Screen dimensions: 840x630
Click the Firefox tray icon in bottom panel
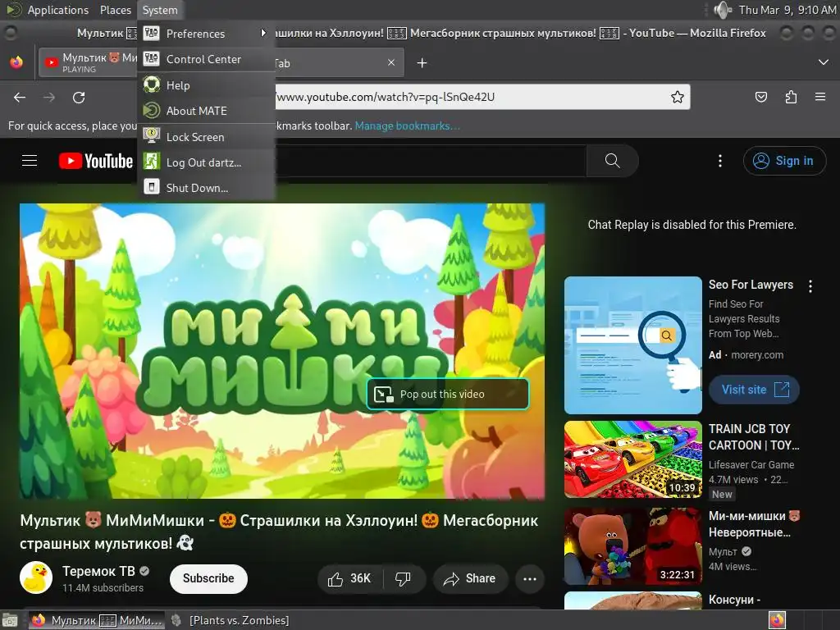(x=777, y=620)
